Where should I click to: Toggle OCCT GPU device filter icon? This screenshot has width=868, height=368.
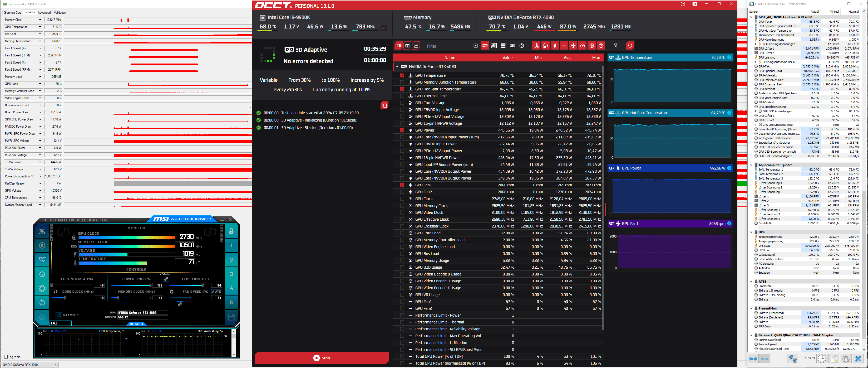(485, 46)
